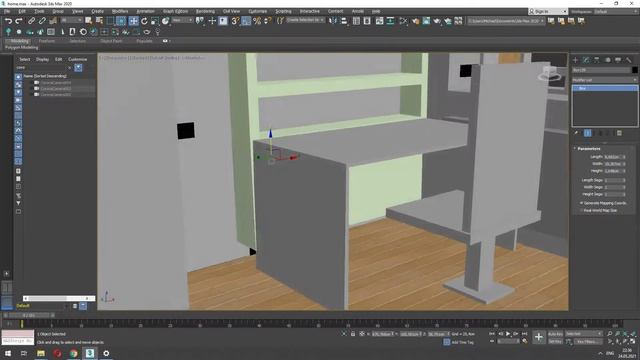
Task: Open the Customize menu
Action: [258, 11]
